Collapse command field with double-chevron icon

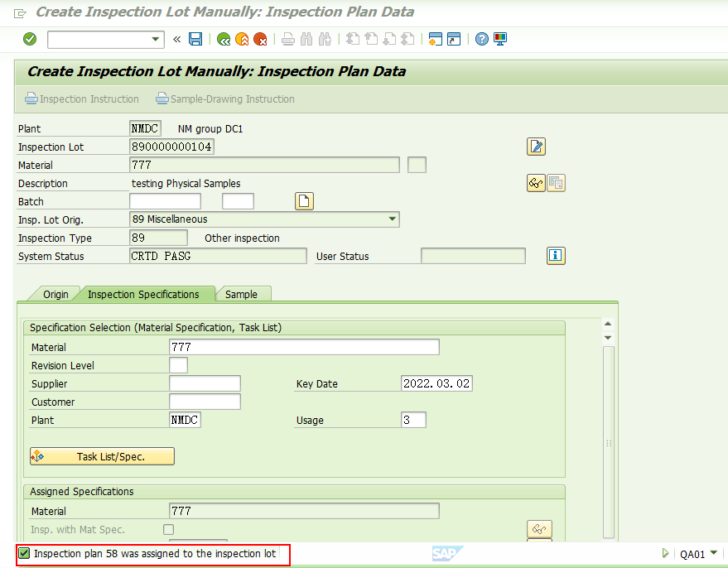177,40
